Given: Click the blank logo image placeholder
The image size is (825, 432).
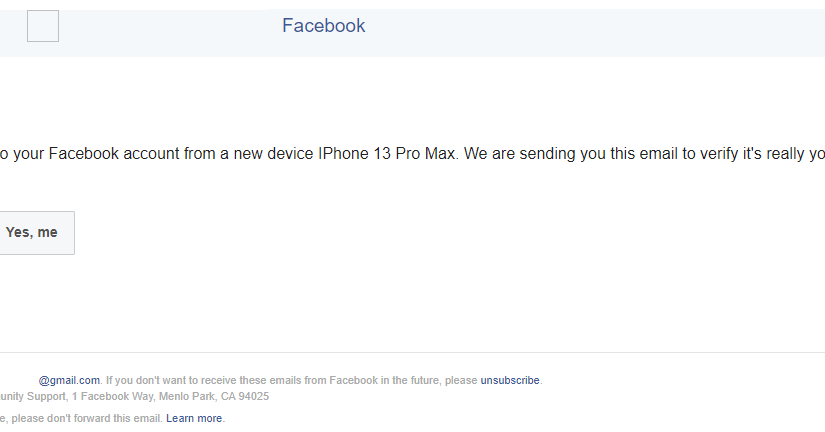Looking at the screenshot, I should coord(43,26).
